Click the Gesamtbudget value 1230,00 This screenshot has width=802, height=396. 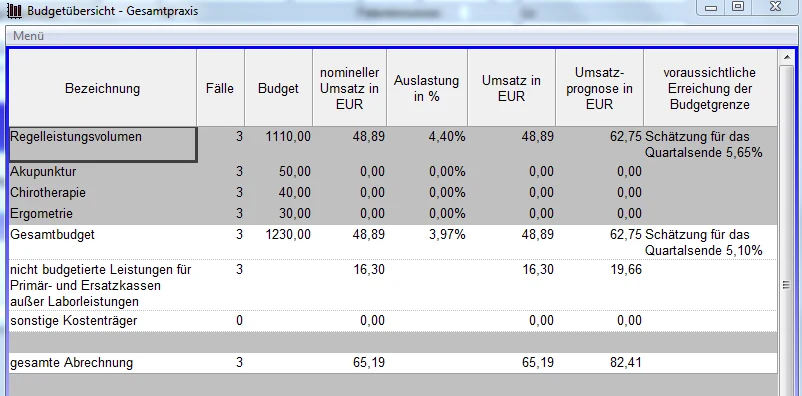coord(288,235)
